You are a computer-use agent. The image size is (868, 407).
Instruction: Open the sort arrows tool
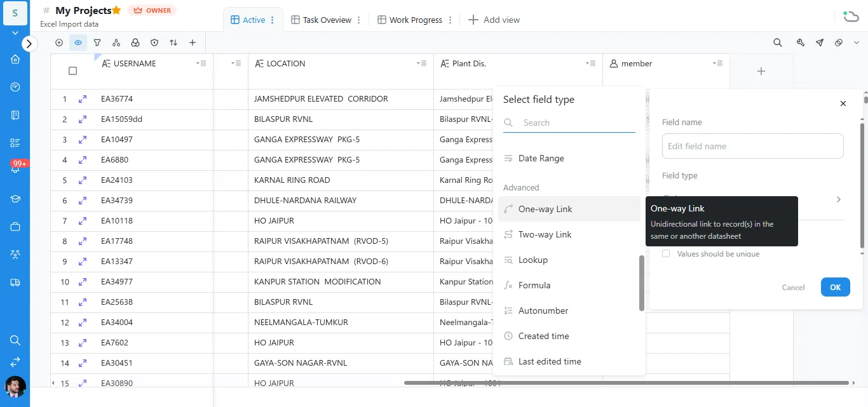173,43
